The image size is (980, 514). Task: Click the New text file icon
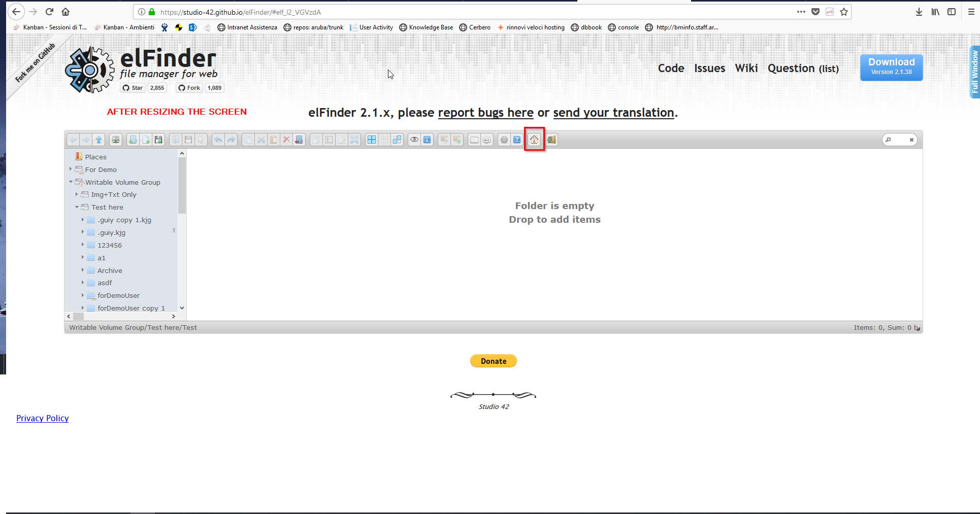pos(145,140)
